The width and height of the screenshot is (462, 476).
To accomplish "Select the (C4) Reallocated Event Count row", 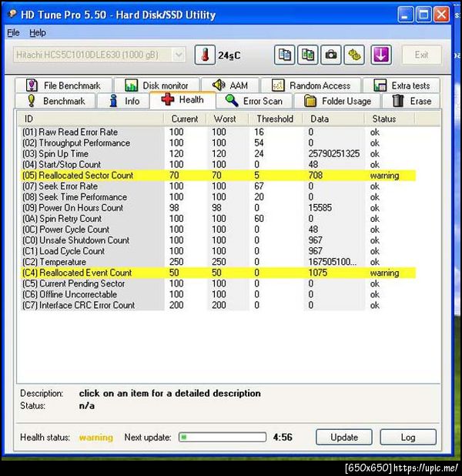I will tap(218, 273).
